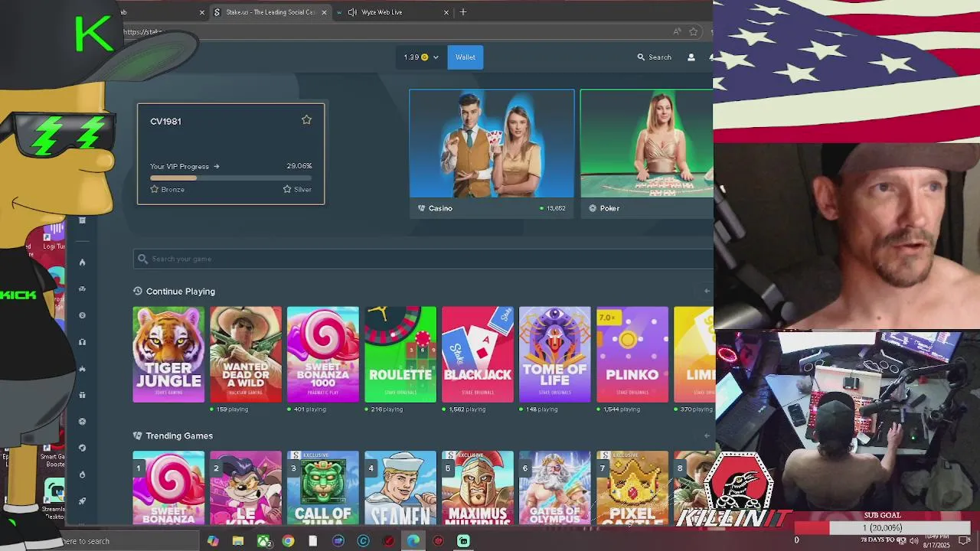Open trending game Pixel Castle

coord(632,488)
